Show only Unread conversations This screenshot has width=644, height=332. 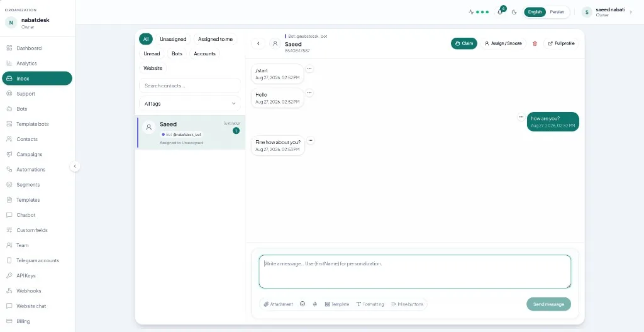coord(152,53)
